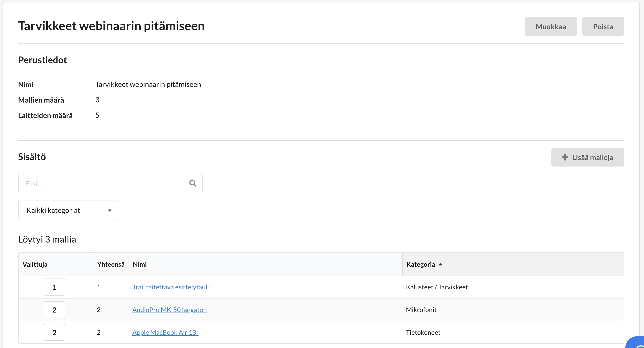The image size is (644, 348).
Task: Click selected quantity box for MacBook Air
Action: click(x=54, y=332)
